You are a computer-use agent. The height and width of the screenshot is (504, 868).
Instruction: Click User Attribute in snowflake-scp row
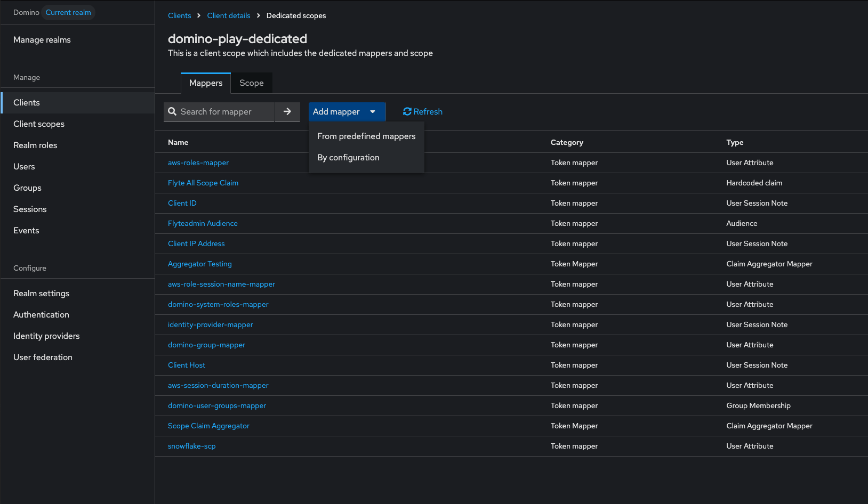tap(750, 446)
